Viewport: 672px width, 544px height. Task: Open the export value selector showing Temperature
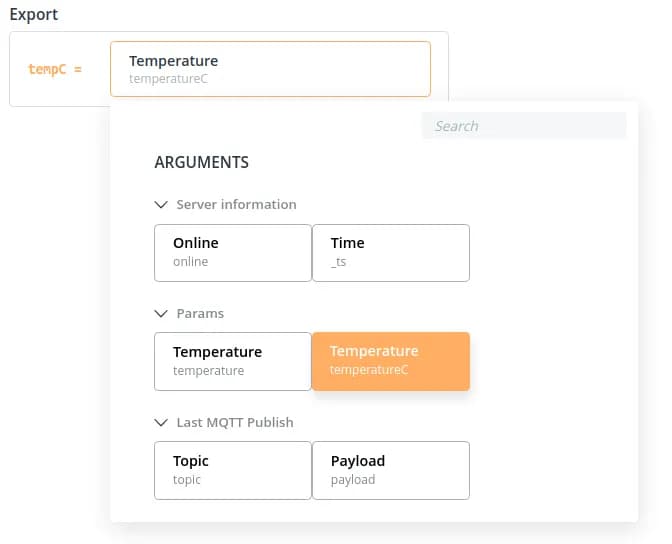270,69
